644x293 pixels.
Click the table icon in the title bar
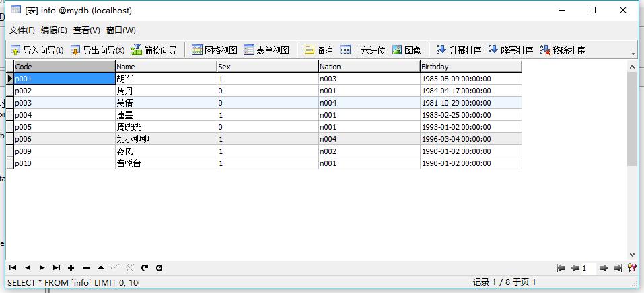[16, 10]
